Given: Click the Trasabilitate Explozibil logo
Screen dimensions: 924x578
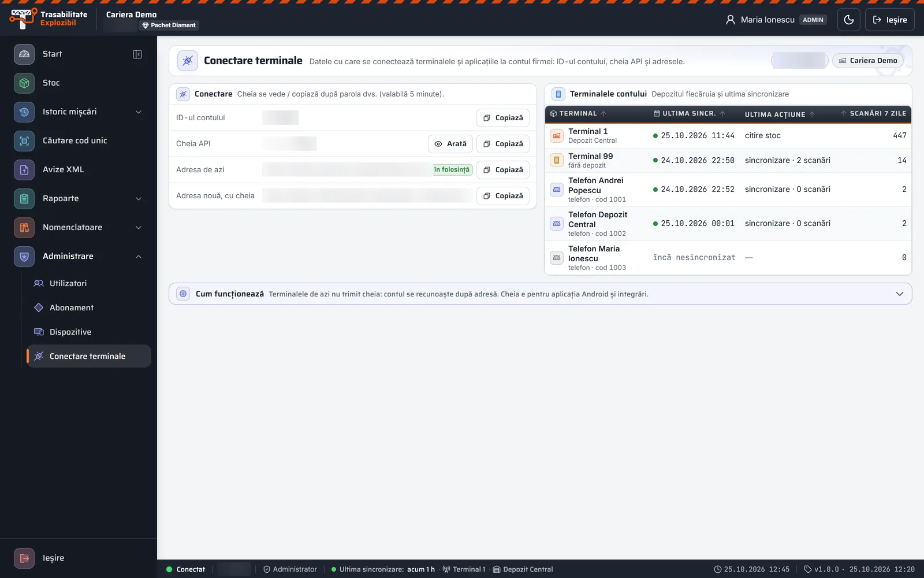Looking at the screenshot, I should pyautogui.click(x=49, y=18).
